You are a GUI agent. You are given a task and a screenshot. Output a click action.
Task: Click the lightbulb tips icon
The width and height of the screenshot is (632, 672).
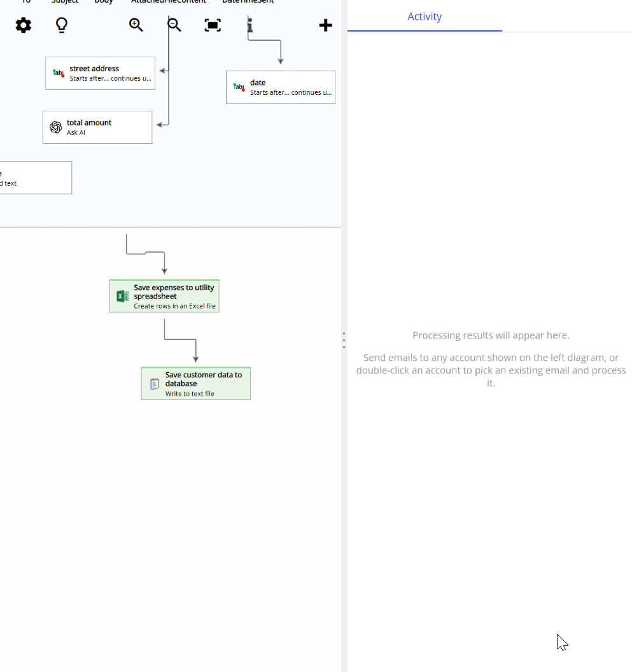[x=61, y=25]
